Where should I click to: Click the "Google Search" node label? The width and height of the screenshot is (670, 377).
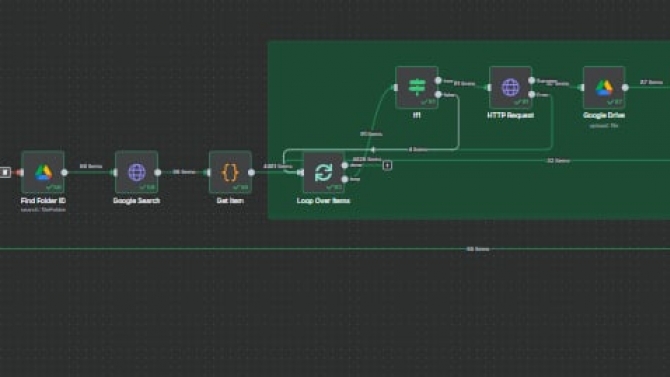click(136, 200)
